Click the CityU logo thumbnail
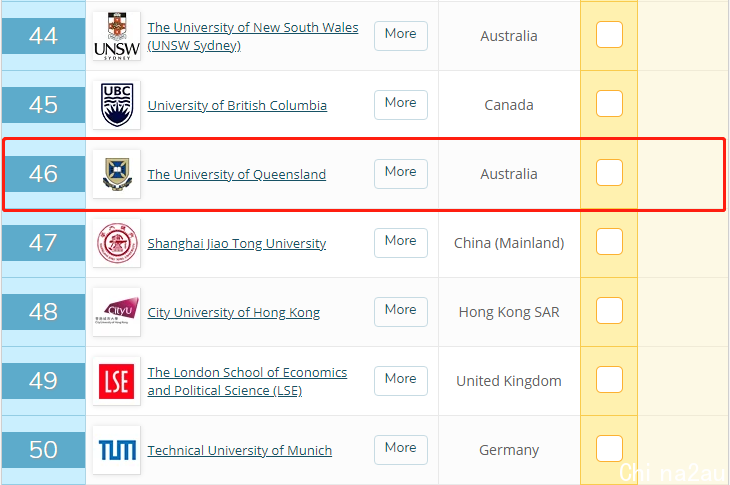This screenshot has height=485, width=730. tap(116, 312)
